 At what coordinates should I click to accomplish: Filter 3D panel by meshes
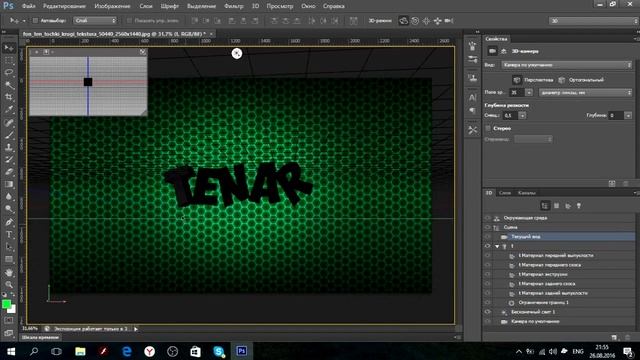[x=556, y=206]
